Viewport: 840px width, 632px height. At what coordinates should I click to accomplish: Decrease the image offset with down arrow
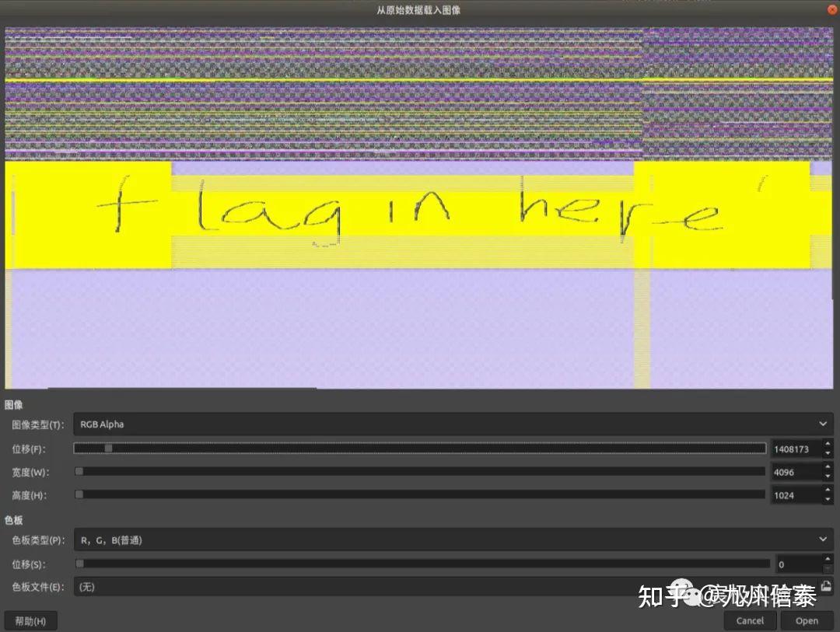(x=828, y=453)
